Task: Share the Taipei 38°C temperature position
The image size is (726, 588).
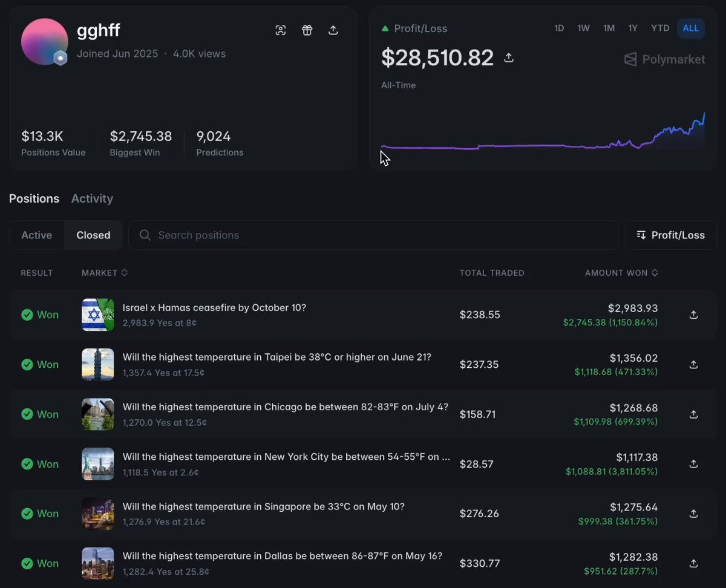Action: pos(694,364)
